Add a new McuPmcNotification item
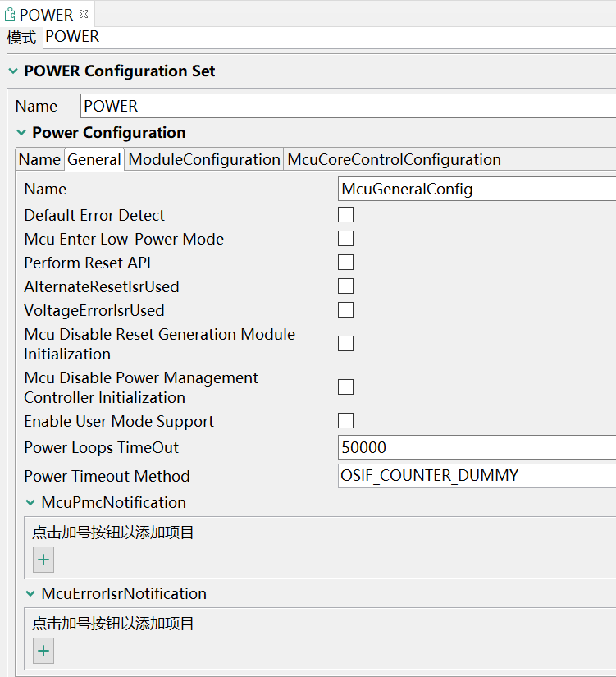616x677 pixels. [x=43, y=560]
